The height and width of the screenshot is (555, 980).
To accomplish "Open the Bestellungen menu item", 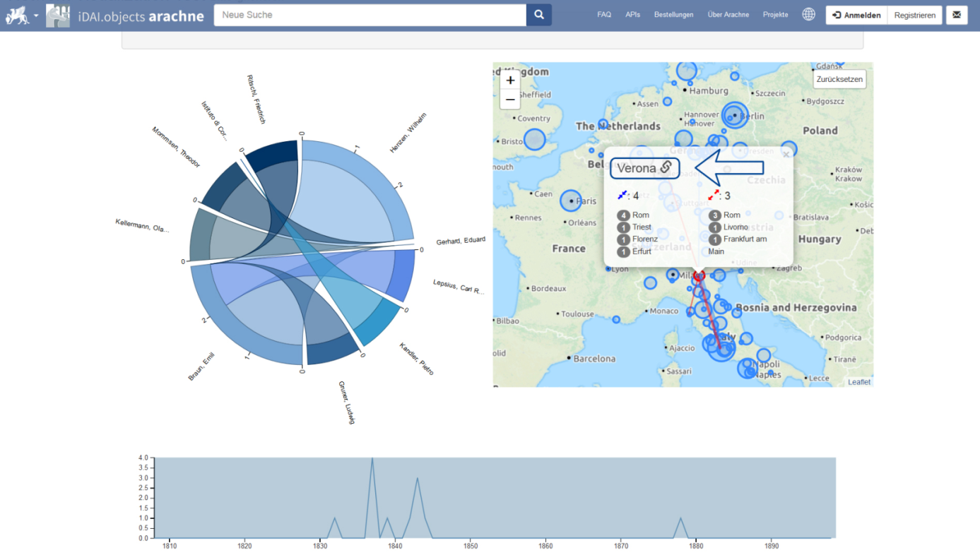I will coord(673,15).
